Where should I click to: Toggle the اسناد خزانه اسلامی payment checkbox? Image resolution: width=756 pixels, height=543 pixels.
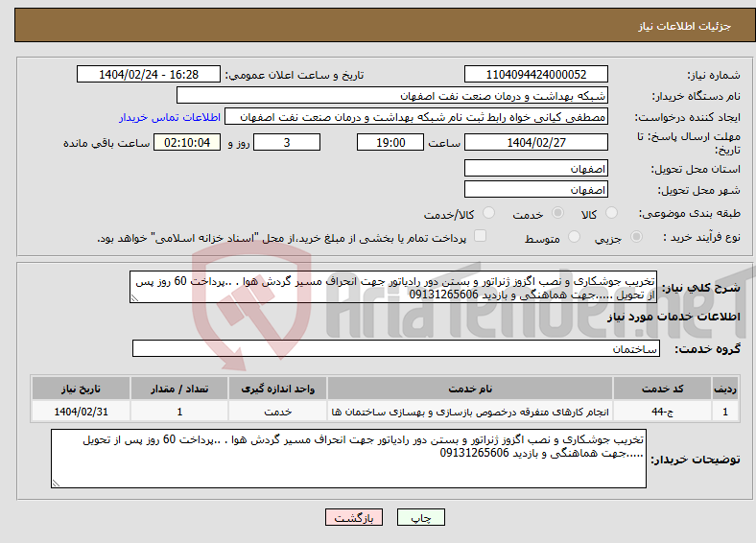click(x=481, y=236)
